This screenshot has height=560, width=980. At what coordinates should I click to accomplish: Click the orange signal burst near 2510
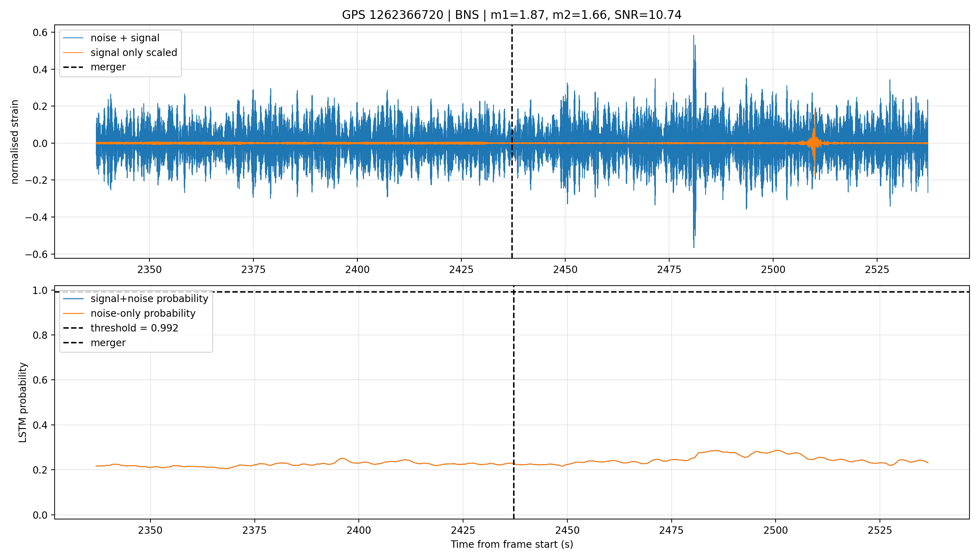pyautogui.click(x=814, y=143)
